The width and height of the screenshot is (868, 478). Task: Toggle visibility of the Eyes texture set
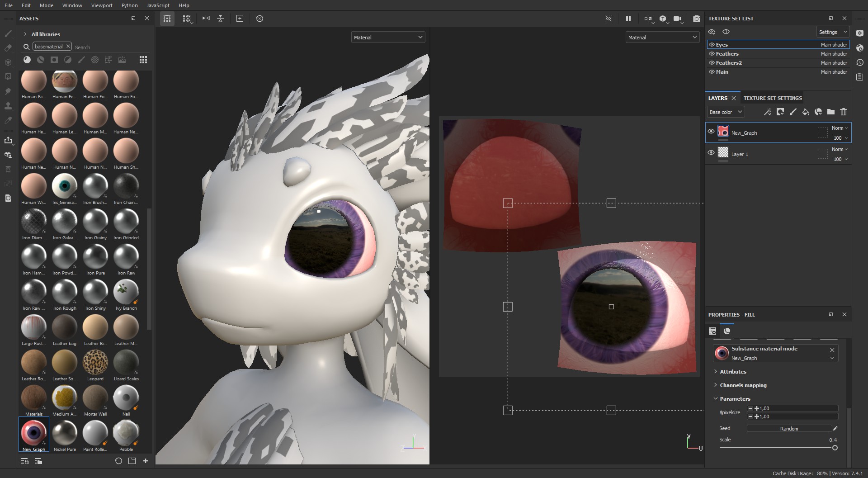(x=712, y=45)
